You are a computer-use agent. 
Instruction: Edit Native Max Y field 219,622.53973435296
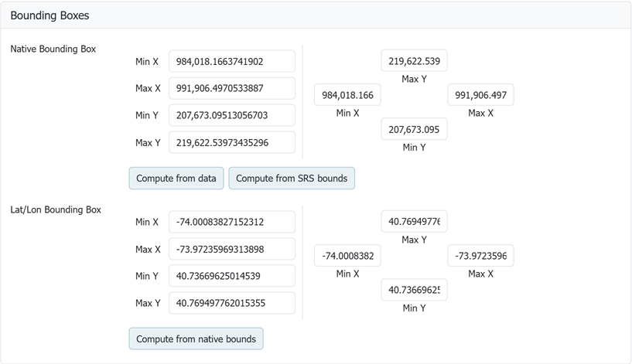click(231, 143)
